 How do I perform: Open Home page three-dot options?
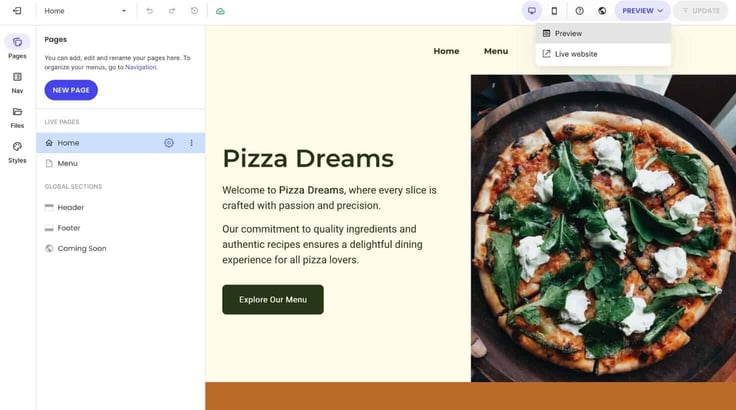click(x=191, y=143)
